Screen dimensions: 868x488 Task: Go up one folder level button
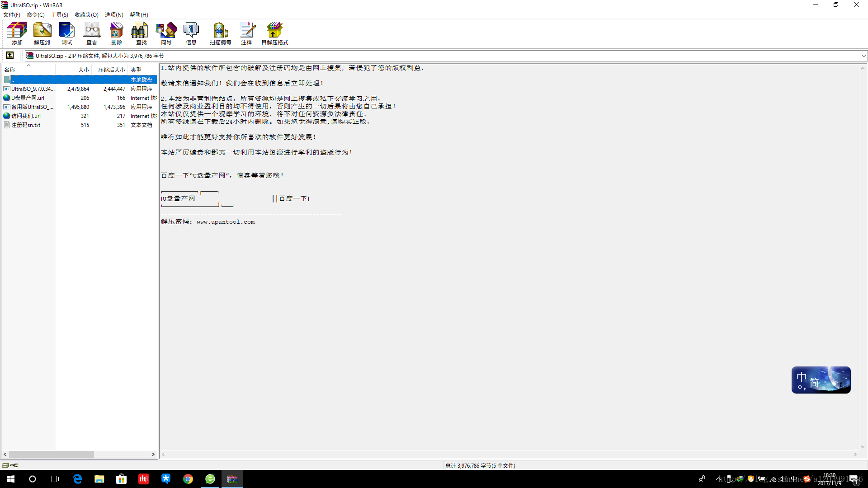[10, 56]
